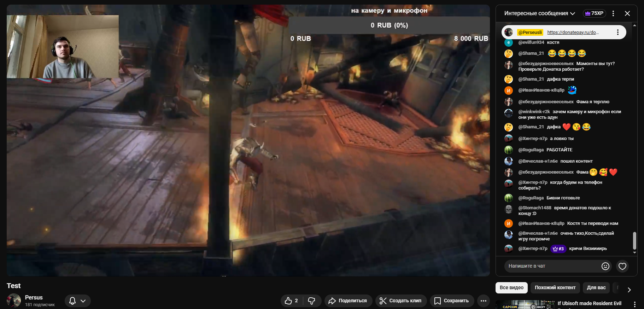Click the message 'Костя ты переводи нам'

(593, 223)
